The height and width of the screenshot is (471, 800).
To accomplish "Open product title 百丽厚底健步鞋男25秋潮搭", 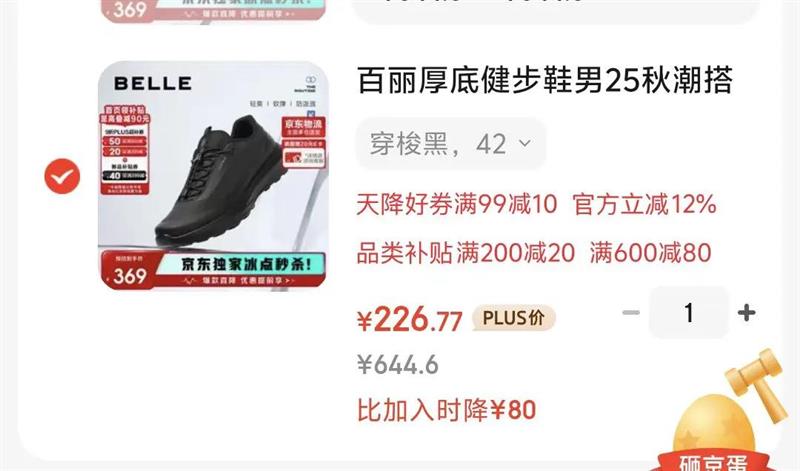I will (x=544, y=81).
